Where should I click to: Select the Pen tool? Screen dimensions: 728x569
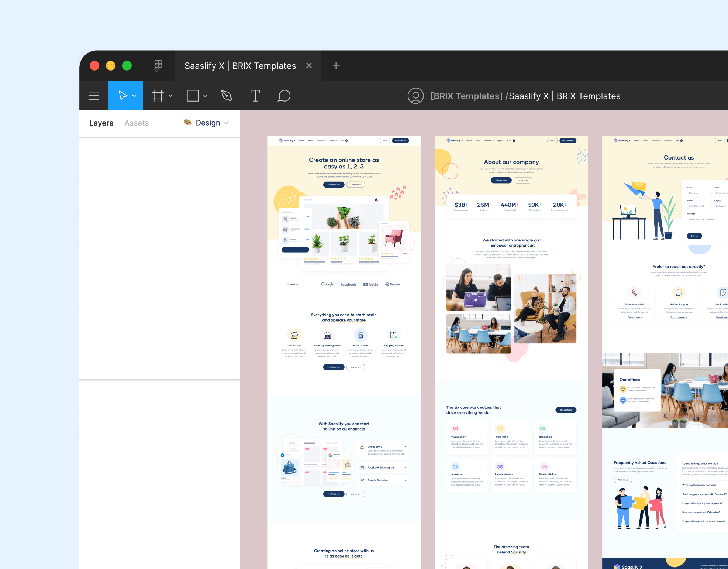pyautogui.click(x=226, y=96)
